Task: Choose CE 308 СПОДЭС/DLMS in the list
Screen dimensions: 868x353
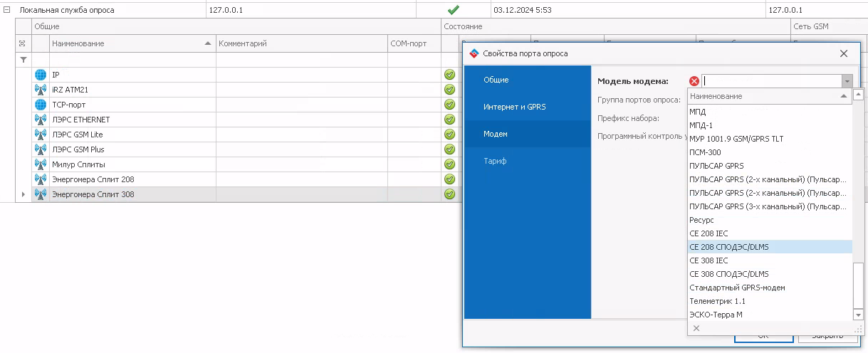Action: tap(770, 274)
